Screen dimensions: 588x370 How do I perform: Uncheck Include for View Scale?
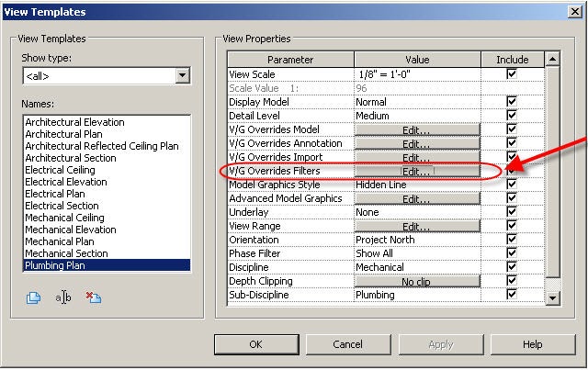tap(512, 73)
